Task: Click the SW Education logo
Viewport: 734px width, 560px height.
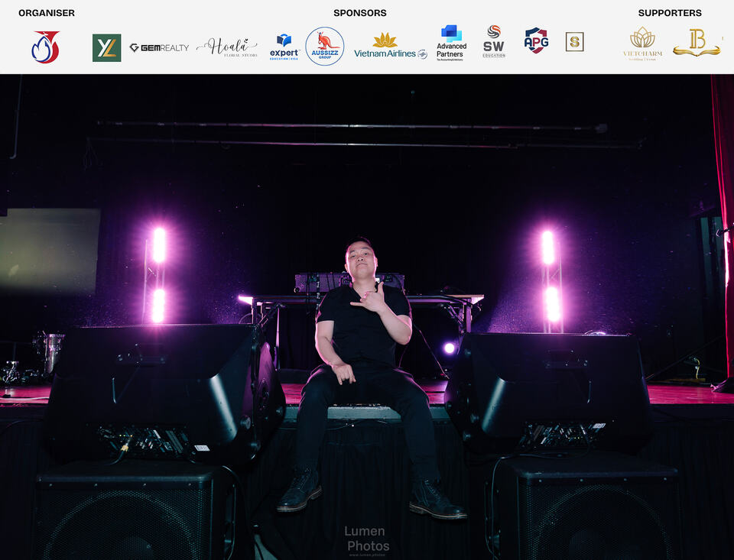Action: 494,42
